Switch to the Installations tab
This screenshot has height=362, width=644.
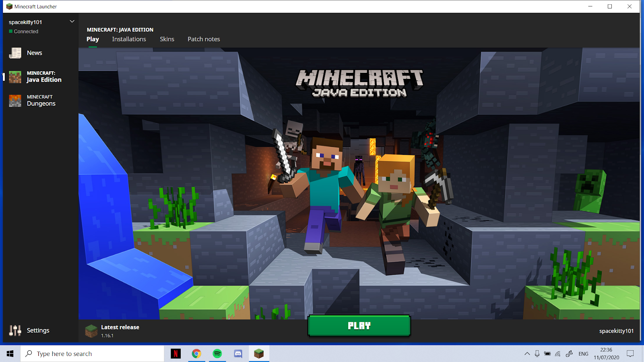129,39
